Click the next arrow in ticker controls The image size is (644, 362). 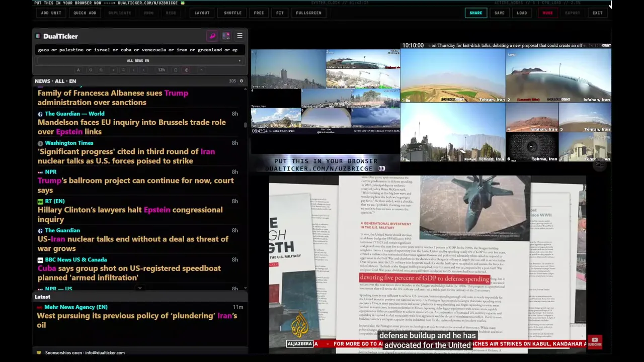pyautogui.click(x=143, y=70)
